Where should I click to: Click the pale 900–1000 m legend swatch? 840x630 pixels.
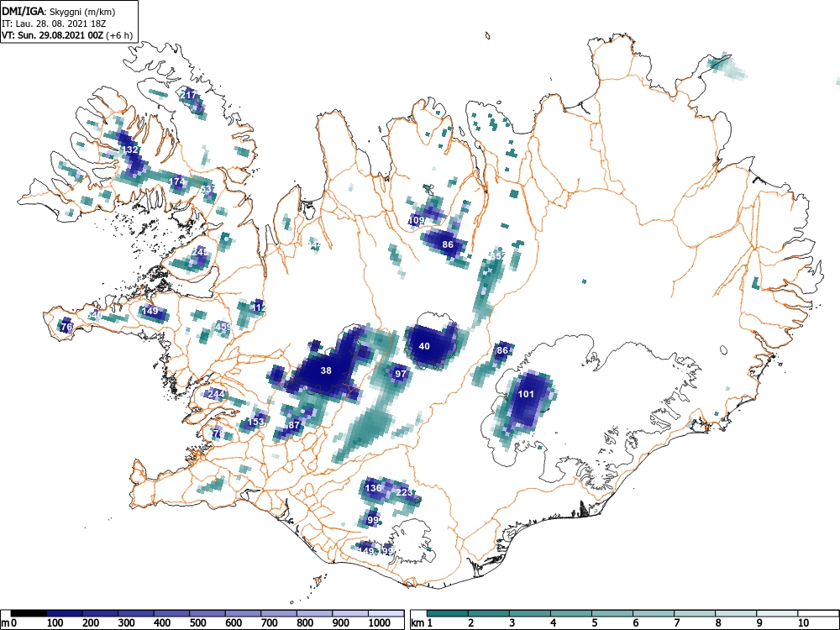(x=350, y=613)
